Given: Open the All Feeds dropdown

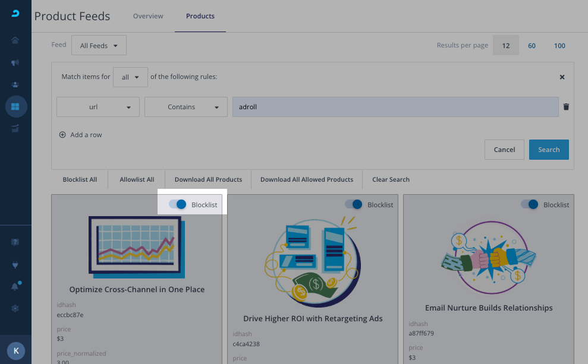Looking at the screenshot, I should pos(99,46).
